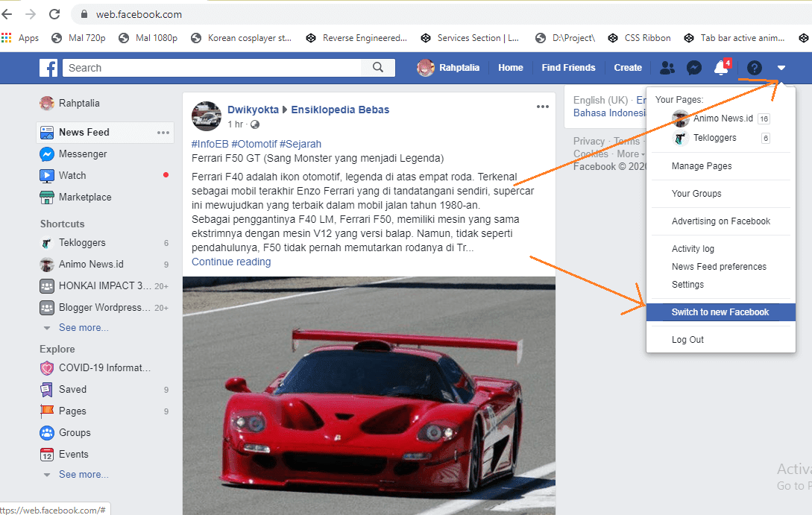Image resolution: width=812 pixels, height=515 pixels.
Task: Click Bahasa Indonesia language link
Action: (x=609, y=113)
